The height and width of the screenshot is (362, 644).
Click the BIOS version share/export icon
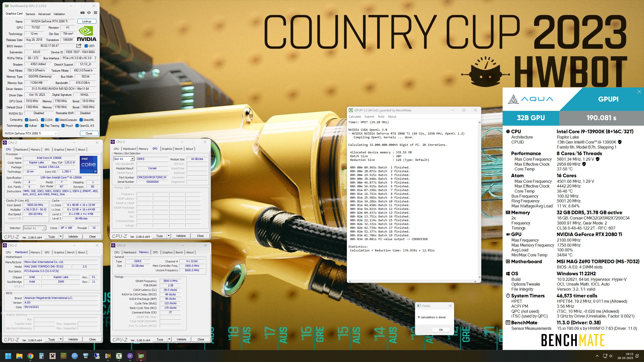79,46
